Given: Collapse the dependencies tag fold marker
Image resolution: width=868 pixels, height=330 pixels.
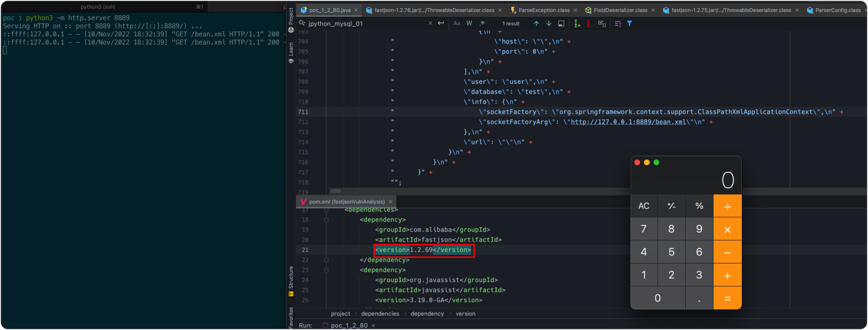Looking at the screenshot, I should point(326,210).
